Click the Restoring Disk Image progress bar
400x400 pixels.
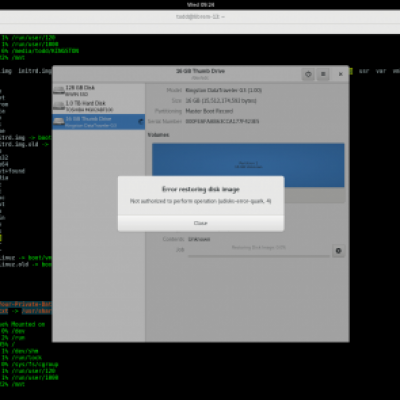tap(259, 256)
